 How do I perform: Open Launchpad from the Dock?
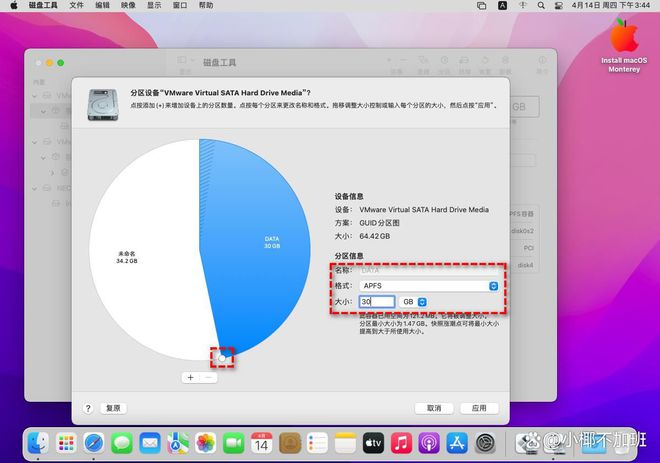pos(66,443)
